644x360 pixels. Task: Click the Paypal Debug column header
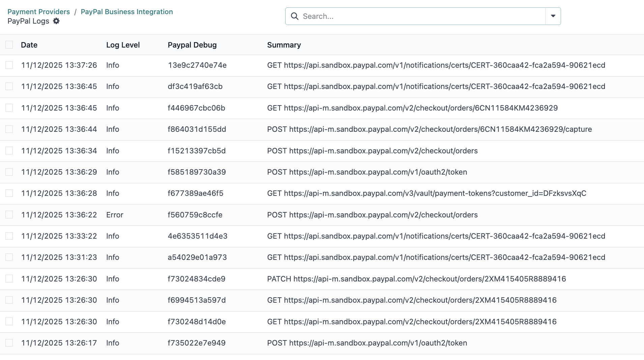(x=192, y=45)
